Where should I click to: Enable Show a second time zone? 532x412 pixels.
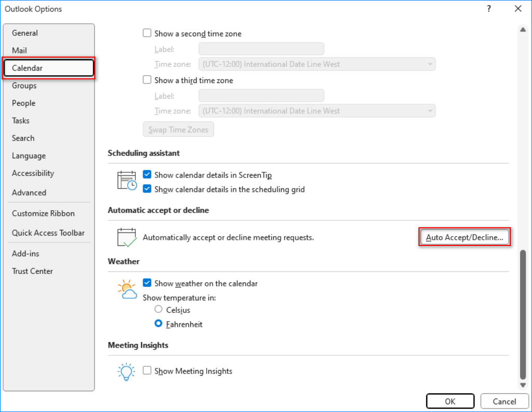147,33
